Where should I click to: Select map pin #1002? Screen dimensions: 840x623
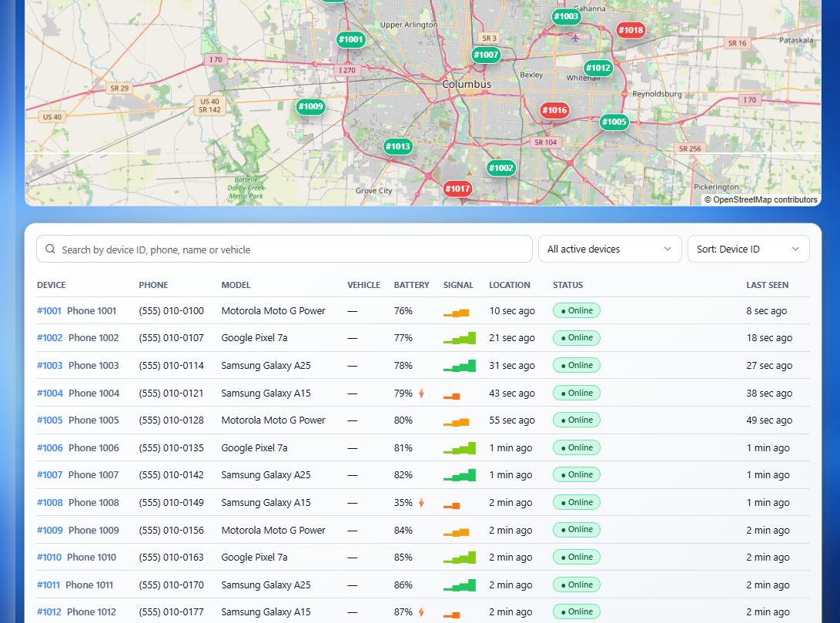coord(501,168)
